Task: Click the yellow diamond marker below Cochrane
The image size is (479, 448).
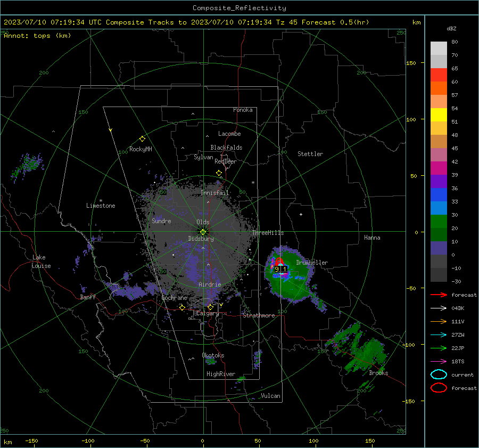Action: click(183, 308)
